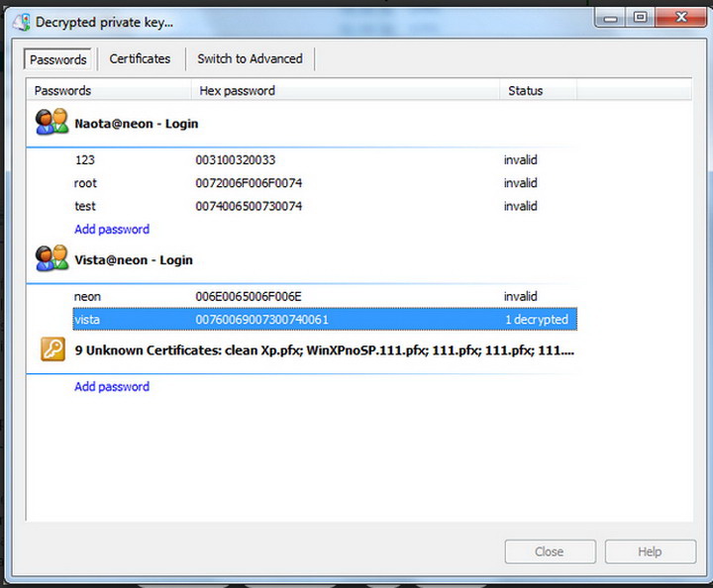Click the window title bar app icon
Screen dimensions: 713x588
(x=22, y=22)
